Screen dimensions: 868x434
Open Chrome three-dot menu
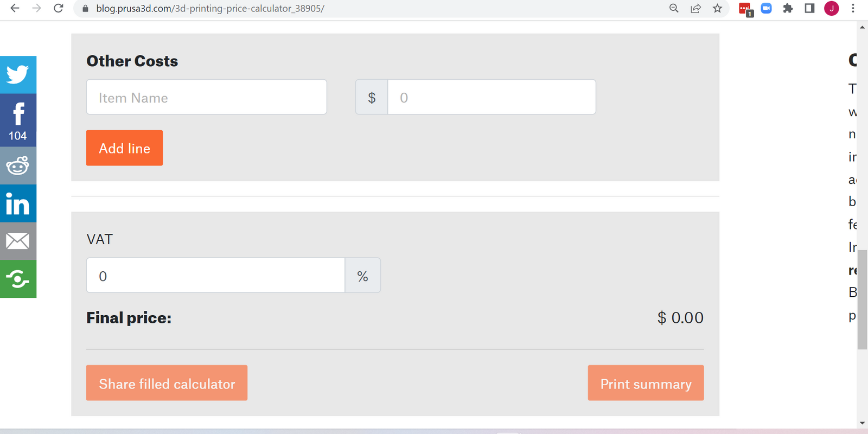pos(853,8)
